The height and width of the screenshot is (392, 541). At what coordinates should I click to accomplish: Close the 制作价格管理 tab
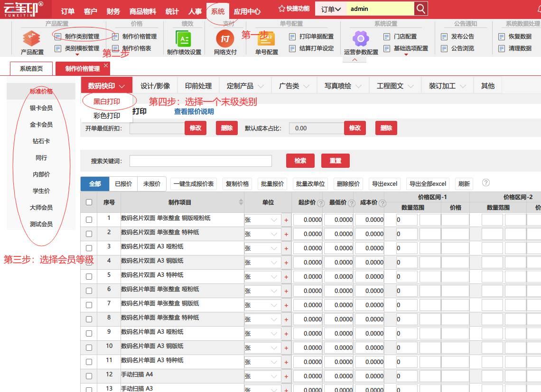click(106, 65)
